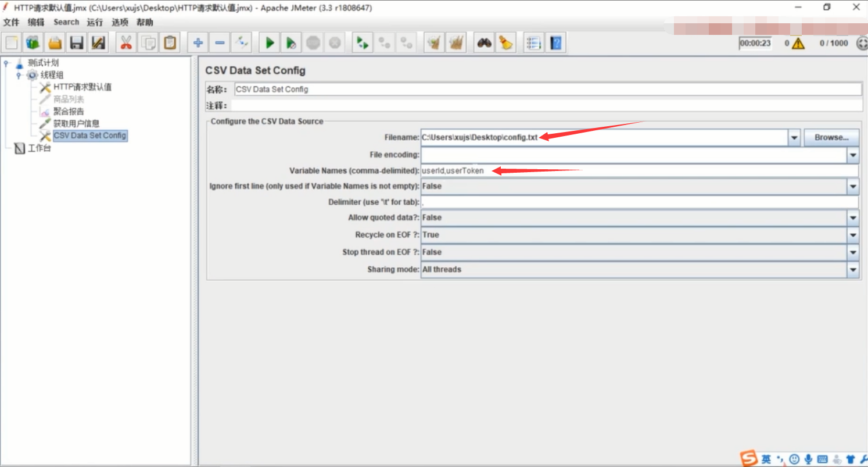Clear all results with the double broom icon
Image resolution: width=868 pixels, height=467 pixels.
click(x=456, y=42)
